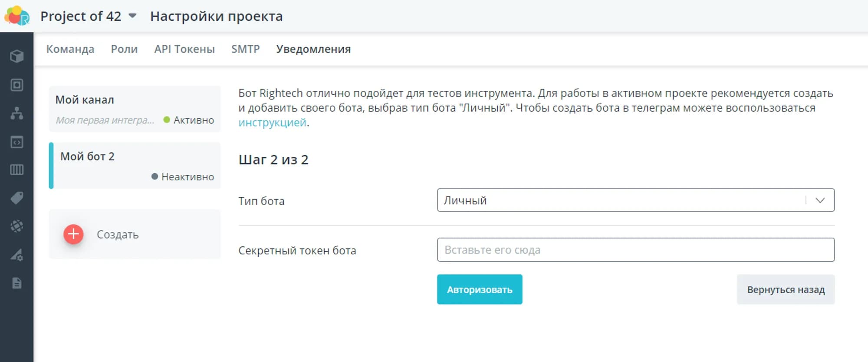Screen dimensions: 868x362
Task: Open the globe icon in sidebar
Action: pos(16,226)
